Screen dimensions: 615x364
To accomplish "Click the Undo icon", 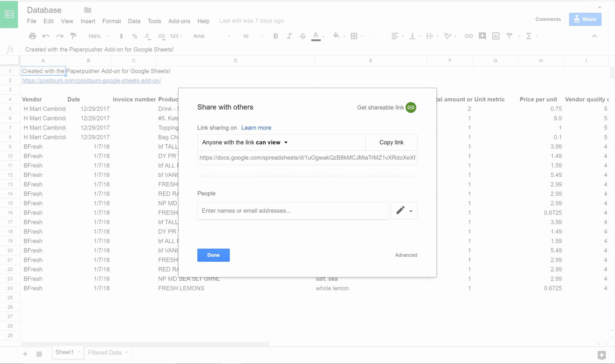I will (45, 36).
